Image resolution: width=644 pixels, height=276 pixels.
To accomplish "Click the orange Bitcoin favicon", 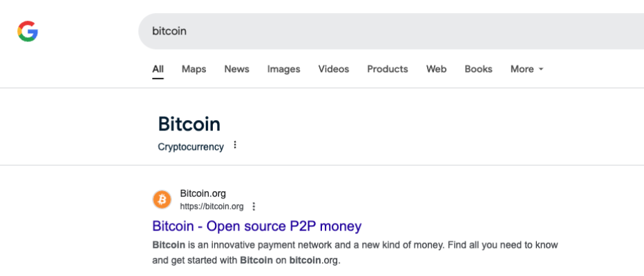I will coord(162,199).
